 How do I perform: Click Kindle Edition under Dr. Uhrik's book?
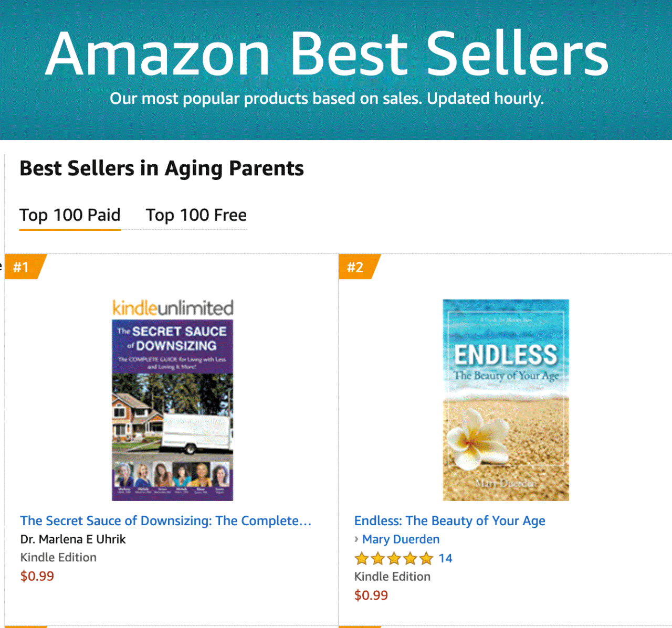tap(58, 557)
